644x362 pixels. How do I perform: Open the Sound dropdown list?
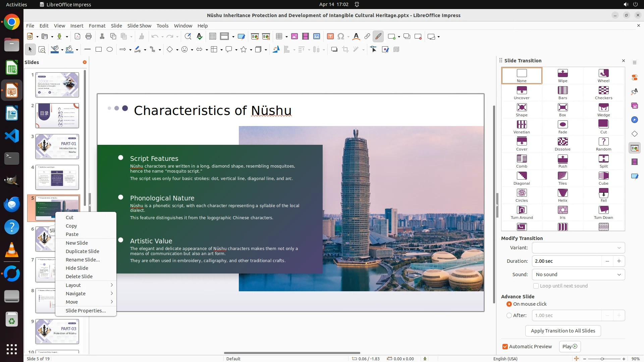[x=578, y=275]
